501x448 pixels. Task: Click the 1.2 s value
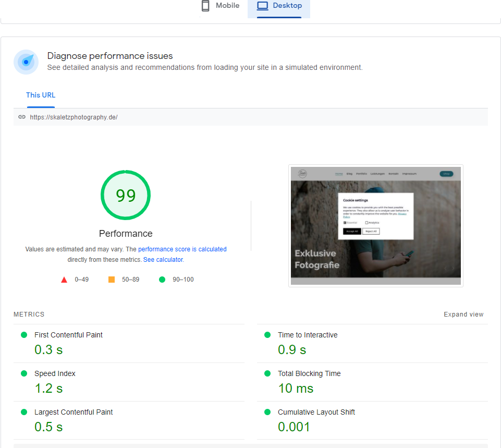(48, 389)
